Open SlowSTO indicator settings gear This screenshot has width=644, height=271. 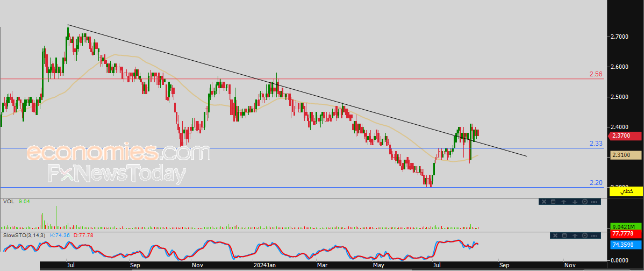585,236
